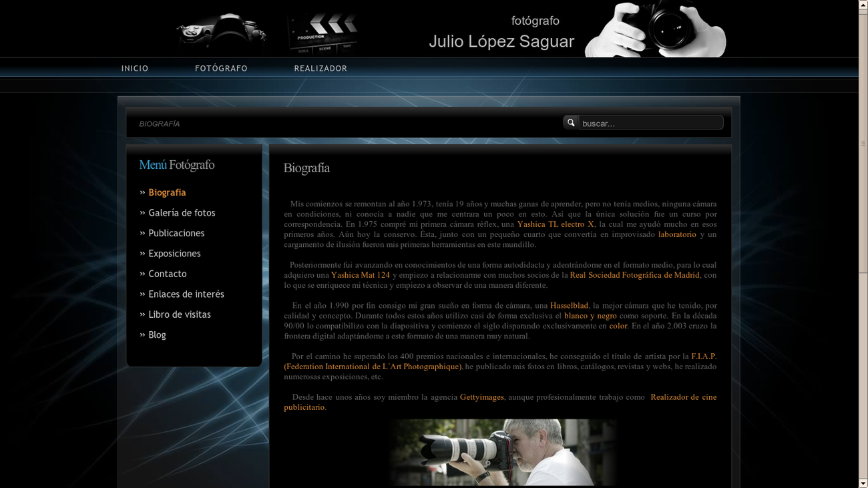This screenshot has width=868, height=488.
Task: Open the FOTÓGRAFO navigation menu
Action: (x=221, y=68)
